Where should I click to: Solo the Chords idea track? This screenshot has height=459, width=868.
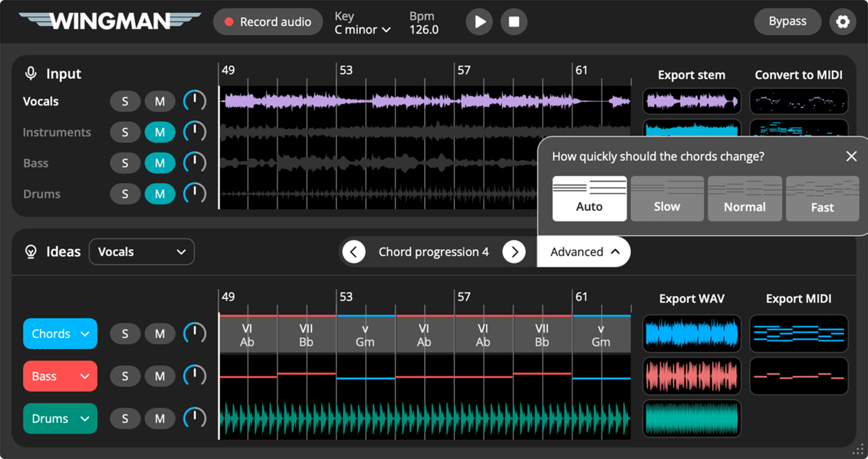125,334
